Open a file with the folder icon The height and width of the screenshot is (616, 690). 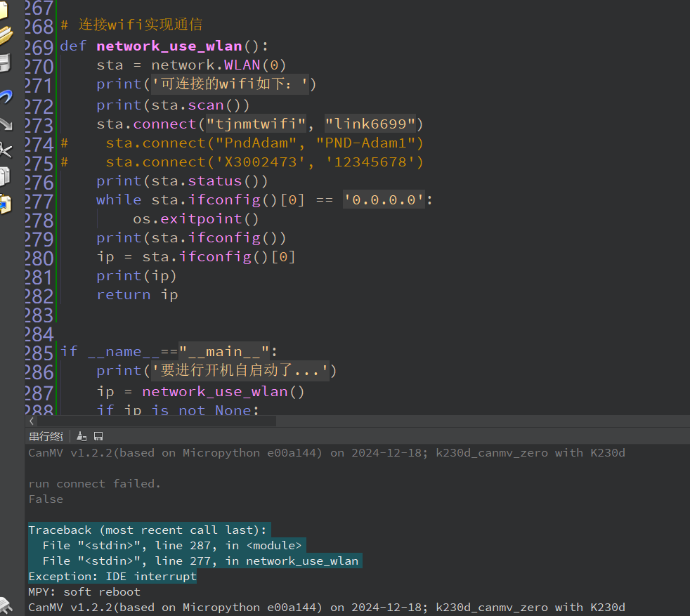[4, 35]
